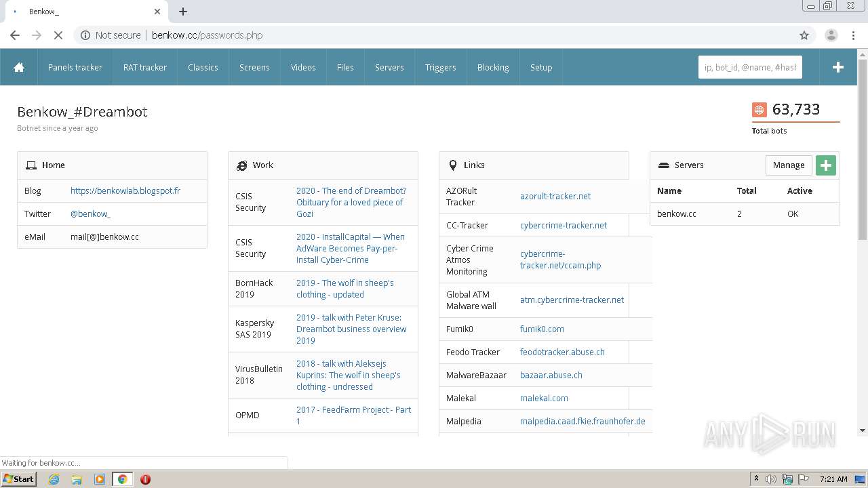Open the Videos menu item

click(x=303, y=67)
